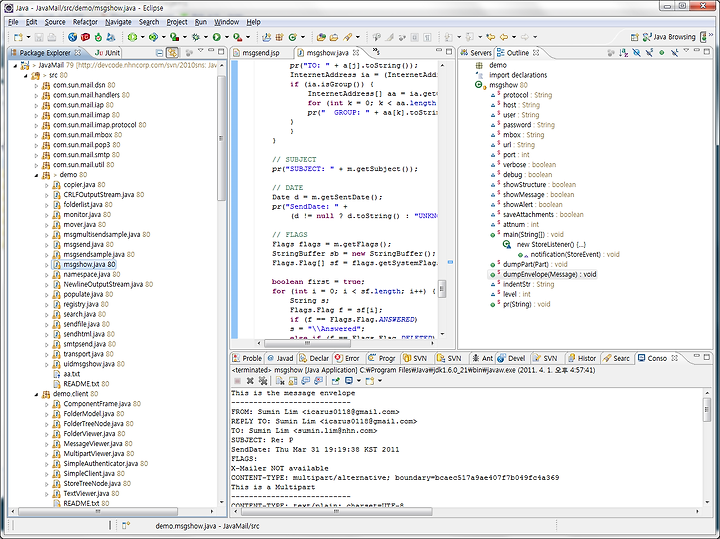Viewport: 720px width, 539px height.
Task: Click Clear Console icon
Action: point(280,381)
